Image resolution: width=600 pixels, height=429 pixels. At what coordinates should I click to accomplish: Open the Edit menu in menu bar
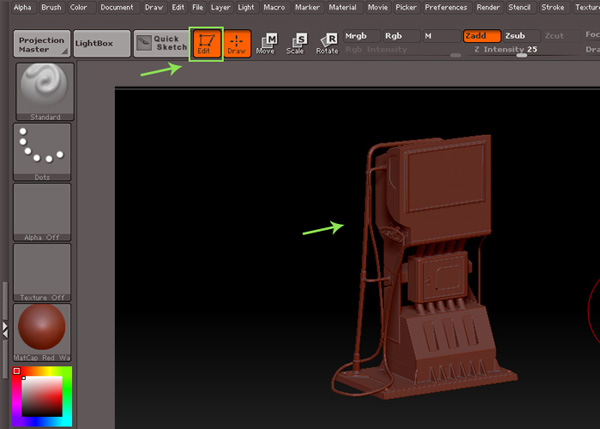[x=178, y=7]
